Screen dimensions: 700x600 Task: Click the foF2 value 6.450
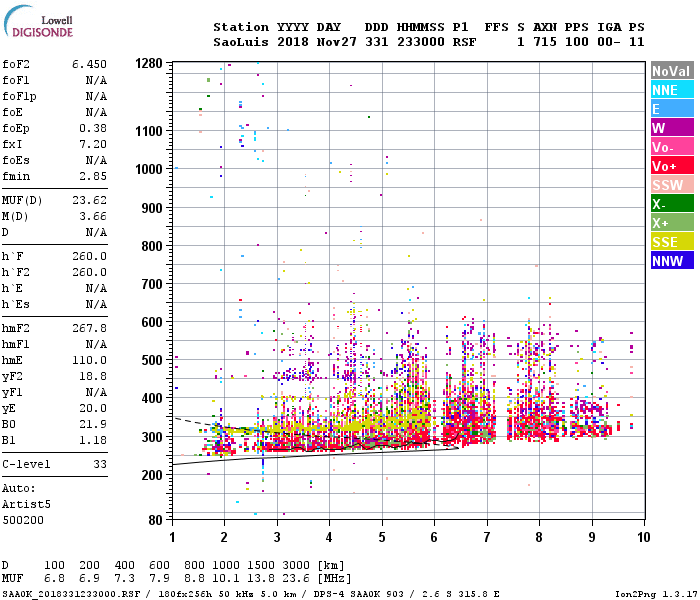pyautogui.click(x=90, y=64)
